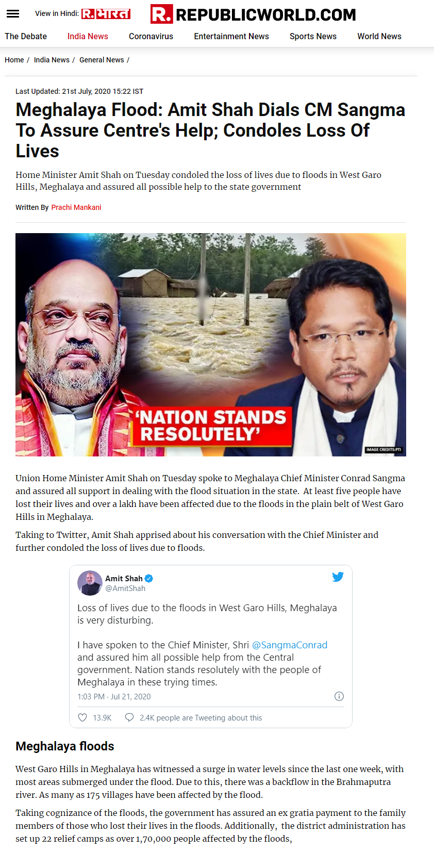Open author Prachi Mankani's page
The height and width of the screenshot is (868, 434).
tap(76, 207)
